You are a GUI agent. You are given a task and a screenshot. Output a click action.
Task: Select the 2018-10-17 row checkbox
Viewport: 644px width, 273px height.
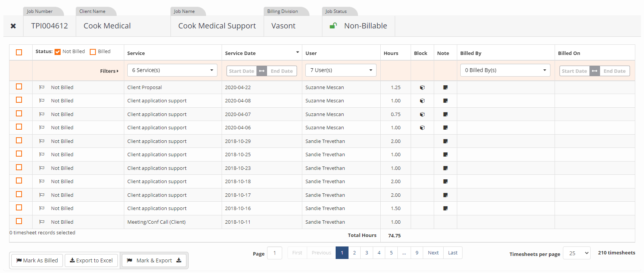(x=19, y=195)
